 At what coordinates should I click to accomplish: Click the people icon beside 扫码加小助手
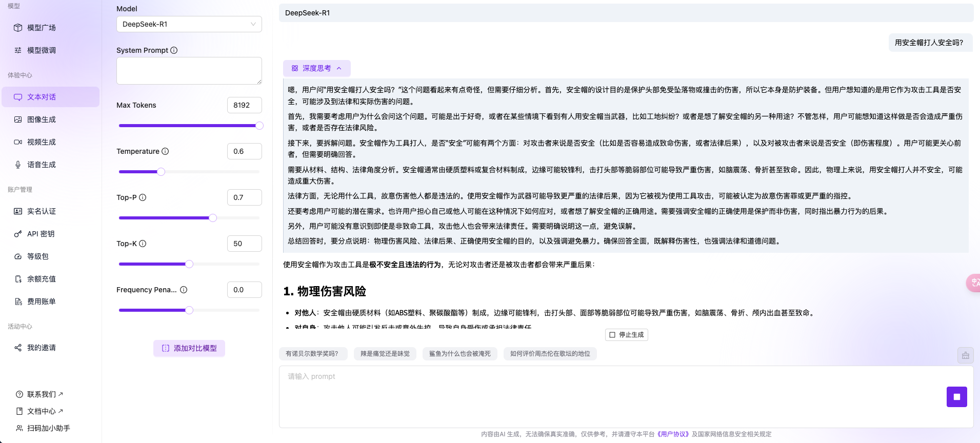pyautogui.click(x=19, y=428)
